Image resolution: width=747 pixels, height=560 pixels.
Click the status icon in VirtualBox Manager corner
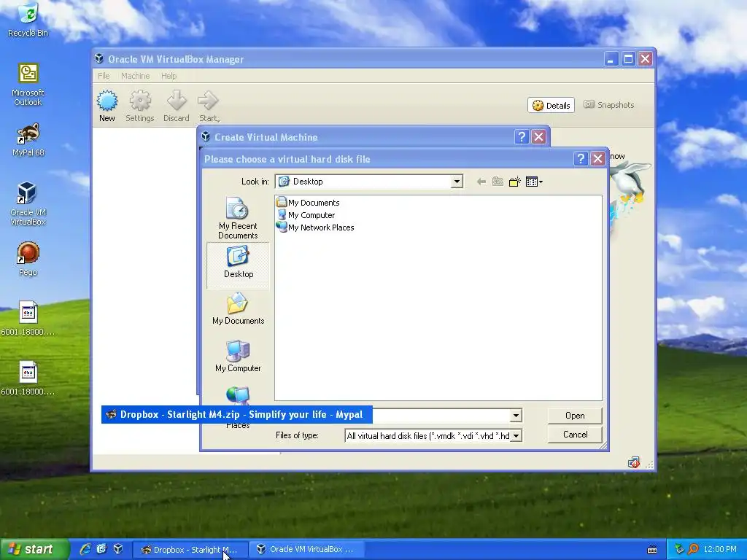click(634, 462)
